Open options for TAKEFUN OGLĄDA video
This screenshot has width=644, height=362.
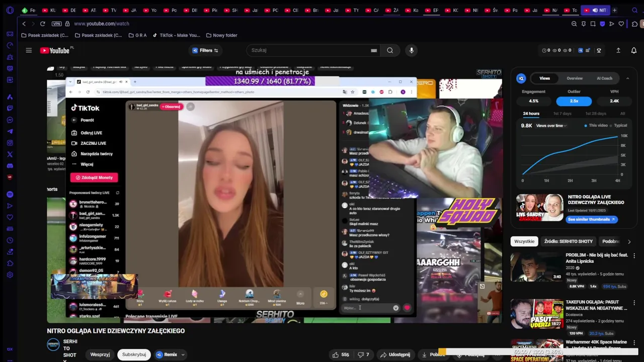(634, 303)
